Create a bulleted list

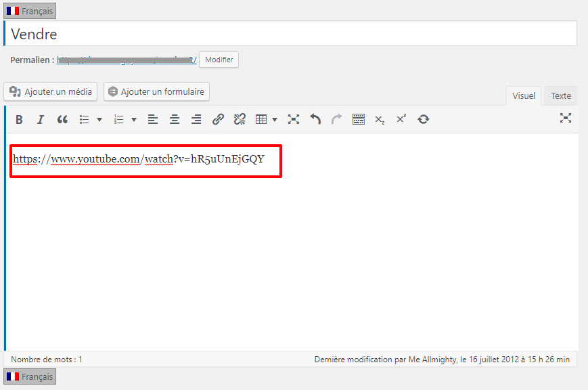pos(85,119)
